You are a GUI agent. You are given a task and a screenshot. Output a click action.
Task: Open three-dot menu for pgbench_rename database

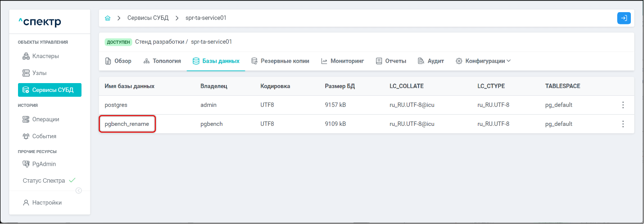click(x=623, y=124)
